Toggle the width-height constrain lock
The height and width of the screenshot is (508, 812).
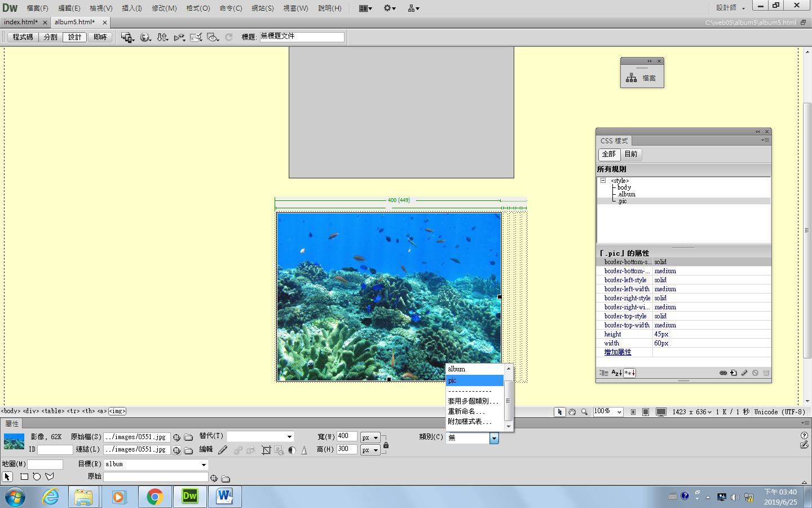click(386, 445)
